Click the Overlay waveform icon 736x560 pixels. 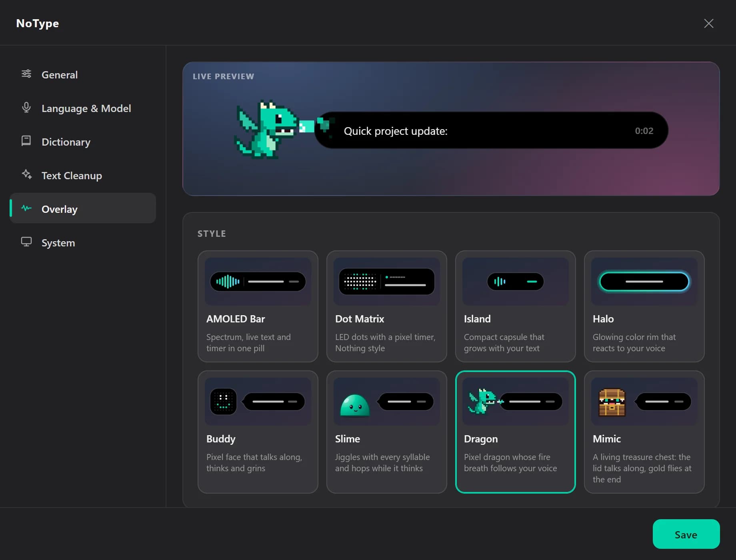(26, 208)
